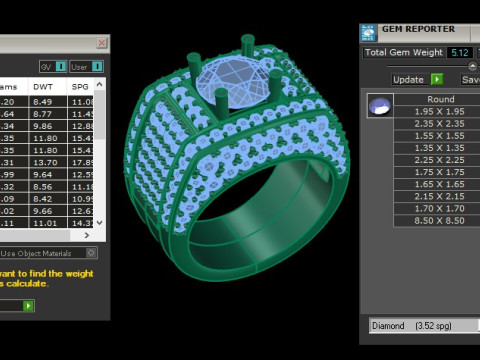Click the center round gem on ring model
This screenshot has height=360, width=480.
(234, 83)
